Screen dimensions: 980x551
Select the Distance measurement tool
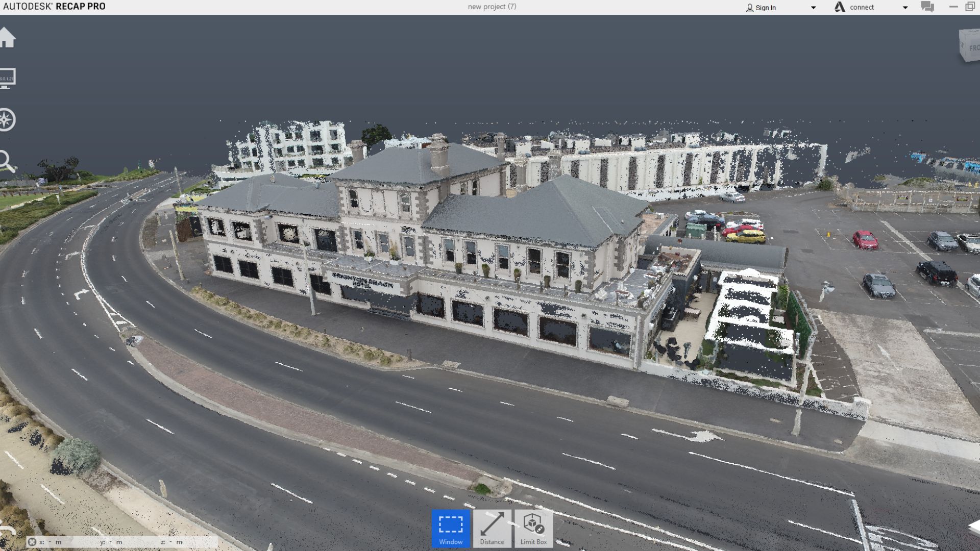pos(492,528)
